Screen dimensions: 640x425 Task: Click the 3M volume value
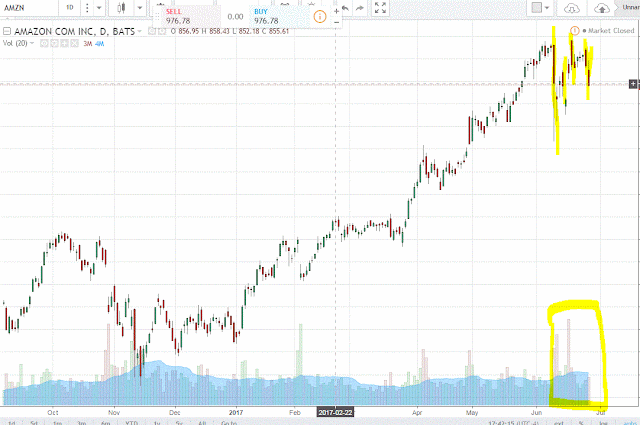tap(88, 43)
